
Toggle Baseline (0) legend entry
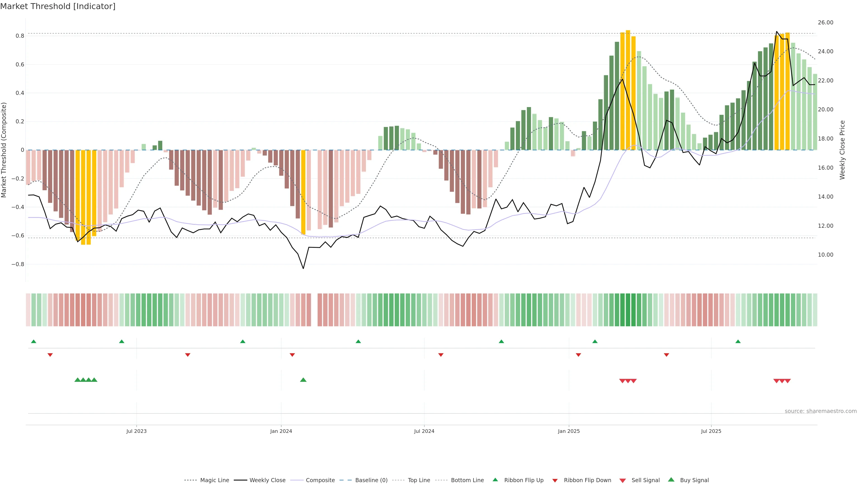pyautogui.click(x=371, y=480)
